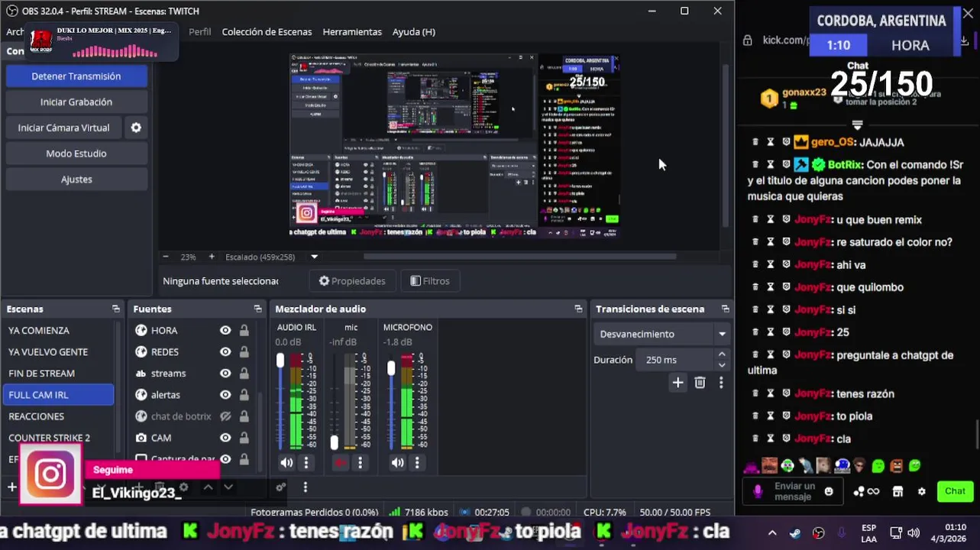
Task: Float the Transiciones de escena dock
Action: (x=725, y=309)
